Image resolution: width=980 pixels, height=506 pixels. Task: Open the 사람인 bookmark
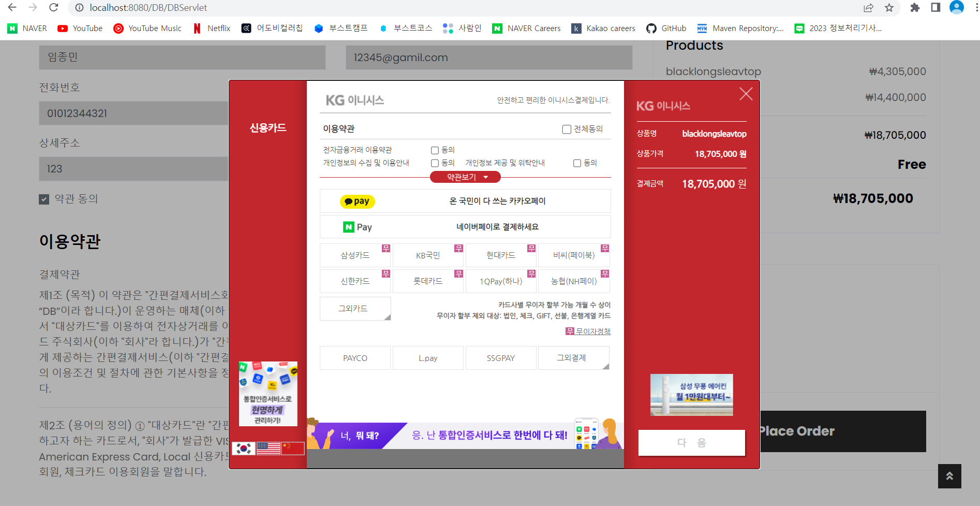coord(462,28)
